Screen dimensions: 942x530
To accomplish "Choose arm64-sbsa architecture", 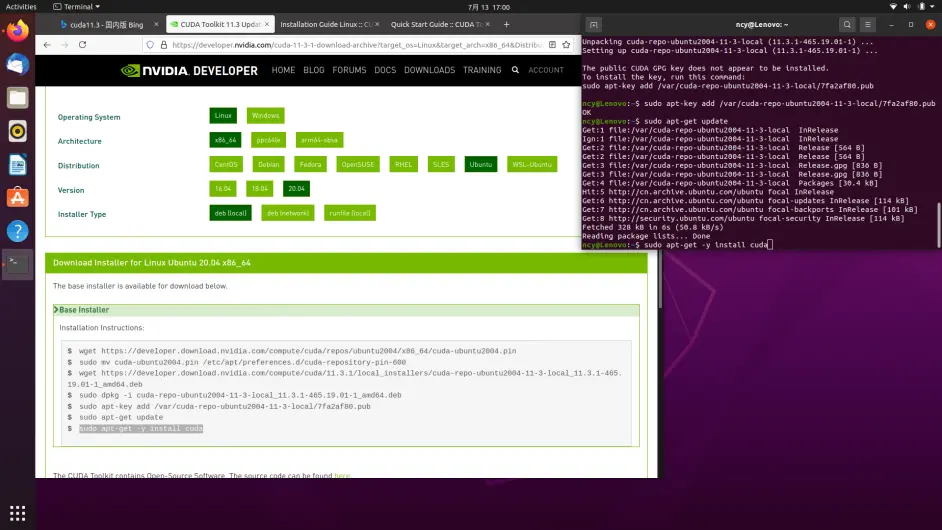I will coord(320,140).
